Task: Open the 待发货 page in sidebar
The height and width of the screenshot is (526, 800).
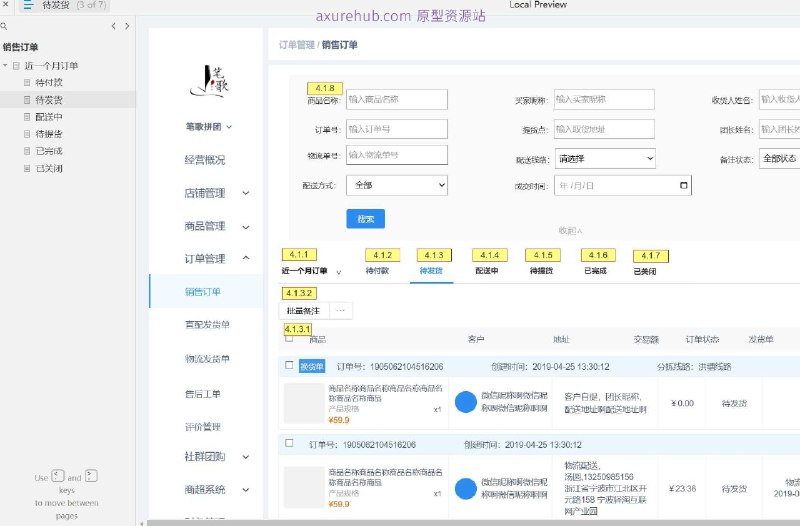Action: [49, 100]
